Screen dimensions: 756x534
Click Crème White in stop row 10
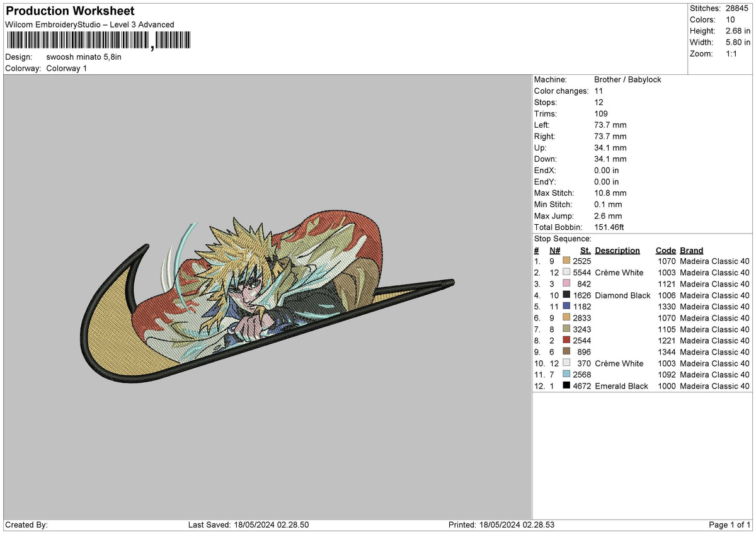pos(619,363)
